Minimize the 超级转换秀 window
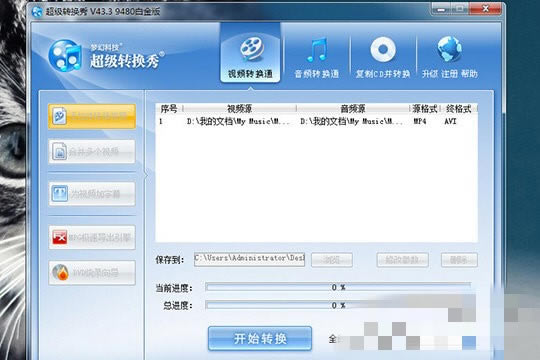540x360 pixels. pos(441,9)
